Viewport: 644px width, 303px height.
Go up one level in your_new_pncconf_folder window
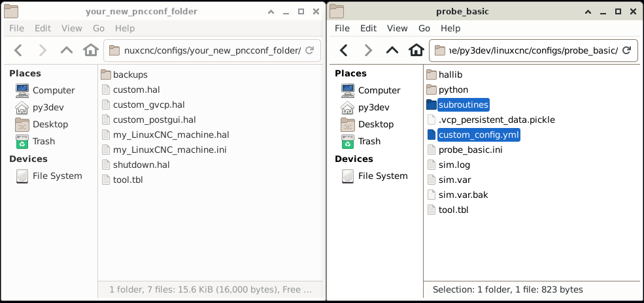(67, 50)
